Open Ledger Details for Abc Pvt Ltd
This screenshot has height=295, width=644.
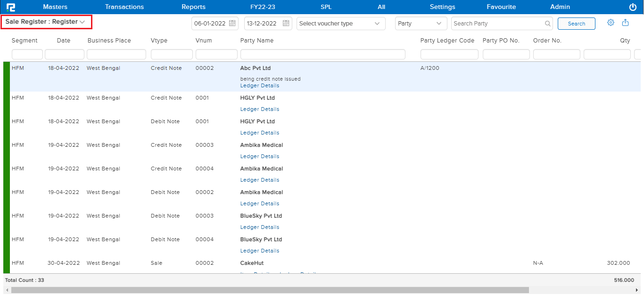tap(259, 86)
